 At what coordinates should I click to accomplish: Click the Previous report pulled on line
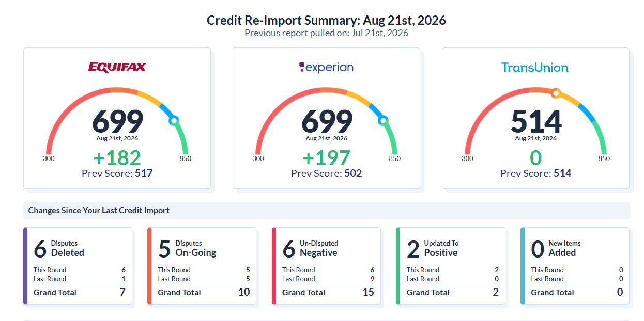(326, 33)
